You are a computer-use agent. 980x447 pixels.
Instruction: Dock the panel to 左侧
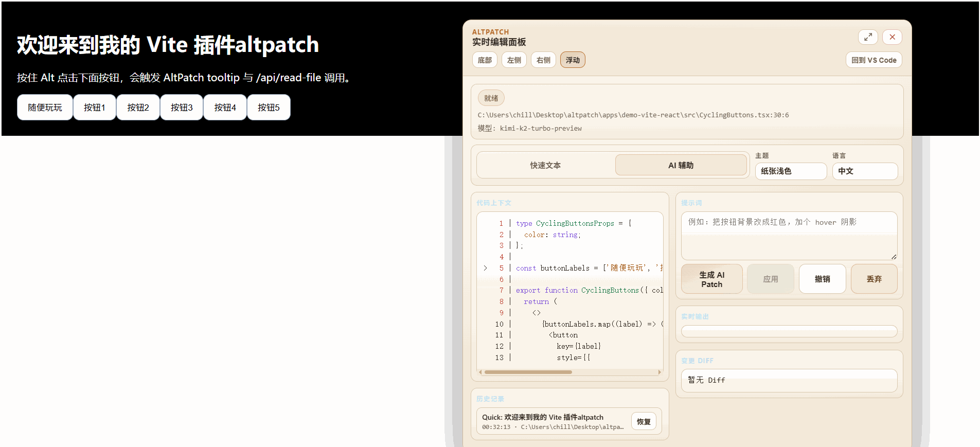514,60
